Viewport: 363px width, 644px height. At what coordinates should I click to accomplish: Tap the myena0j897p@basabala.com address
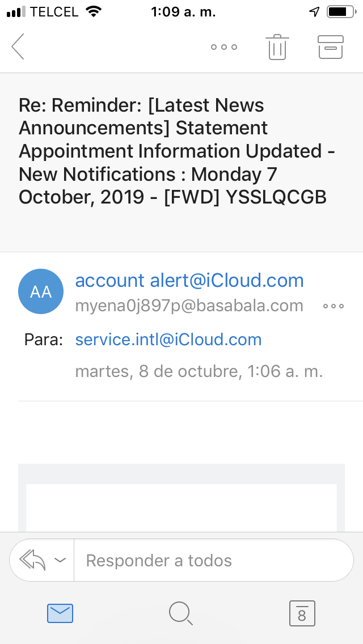point(189,306)
